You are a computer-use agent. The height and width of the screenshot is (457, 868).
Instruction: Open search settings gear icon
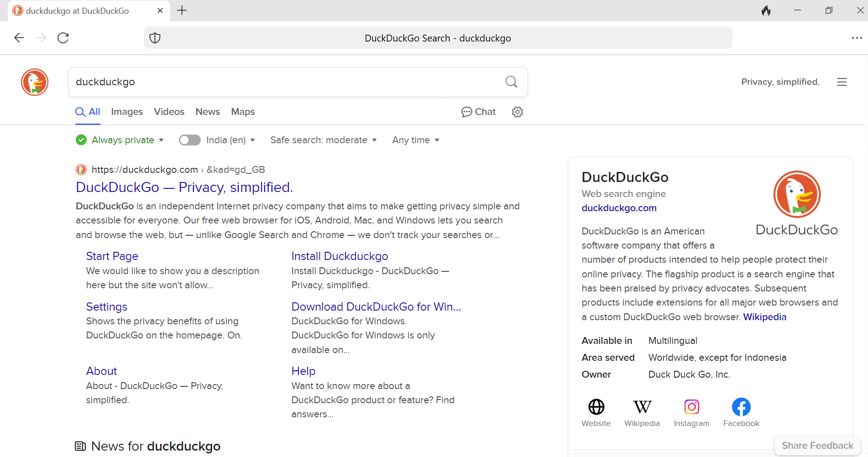point(518,112)
